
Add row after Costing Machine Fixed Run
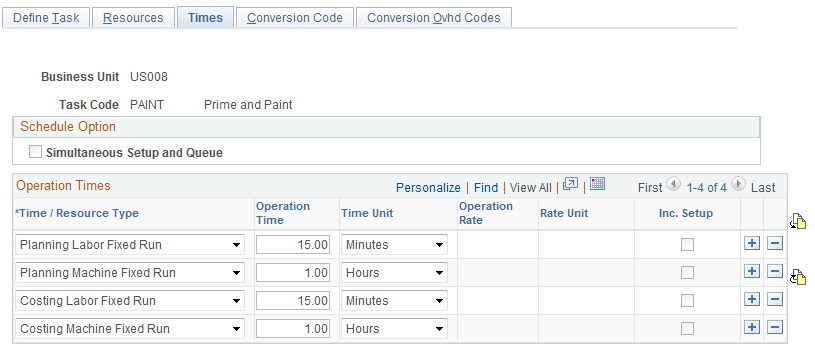pos(752,327)
